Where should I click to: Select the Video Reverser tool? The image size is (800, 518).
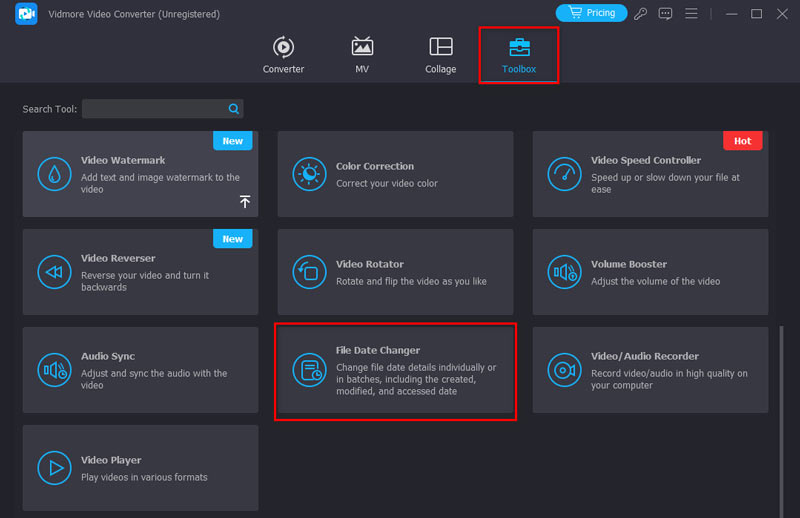(x=140, y=272)
